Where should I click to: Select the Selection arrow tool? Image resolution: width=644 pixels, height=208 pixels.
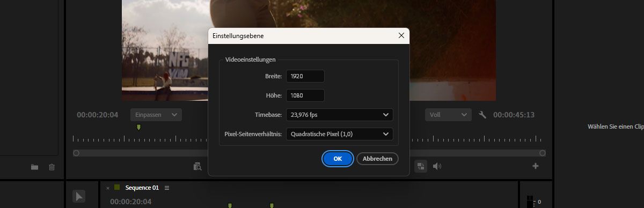pos(79,197)
